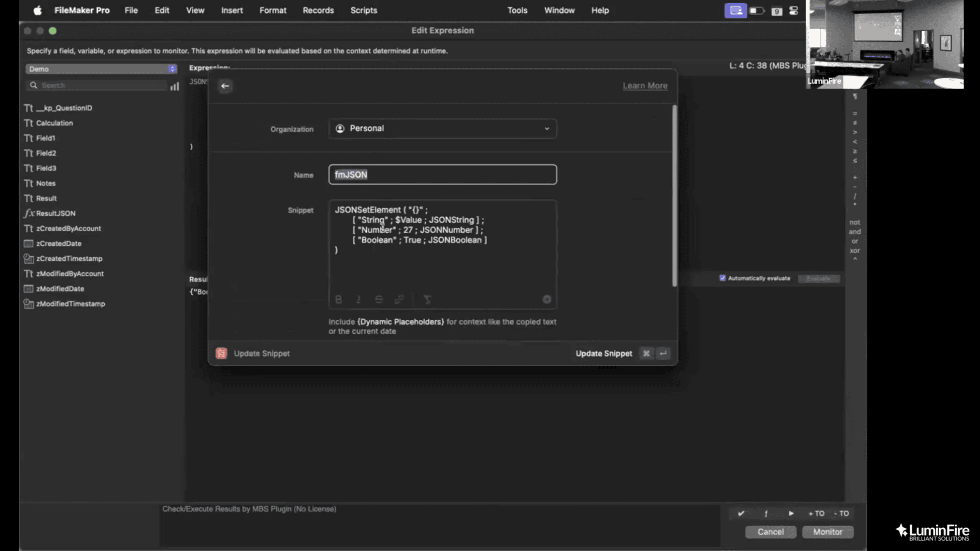Click the insert link icon in snippet toolbar
The width and height of the screenshot is (980, 551).
click(399, 299)
